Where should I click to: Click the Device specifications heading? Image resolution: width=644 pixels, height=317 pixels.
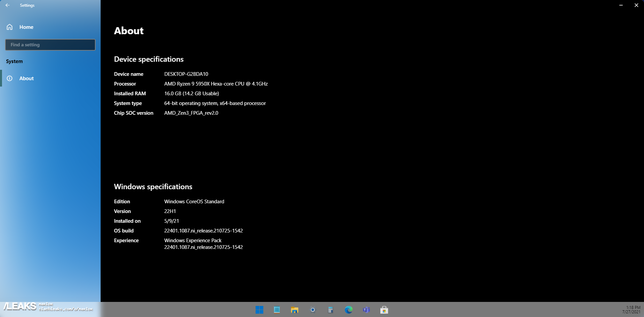149,59
